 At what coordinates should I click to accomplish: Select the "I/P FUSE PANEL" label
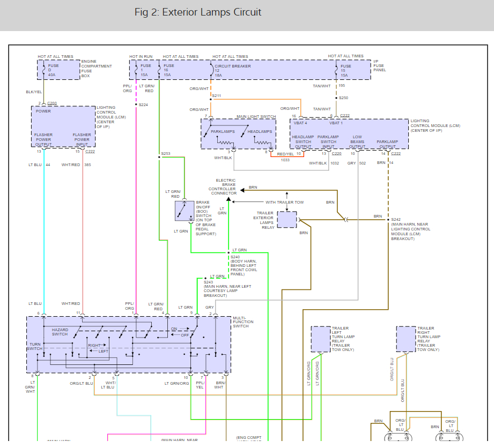tap(379, 65)
